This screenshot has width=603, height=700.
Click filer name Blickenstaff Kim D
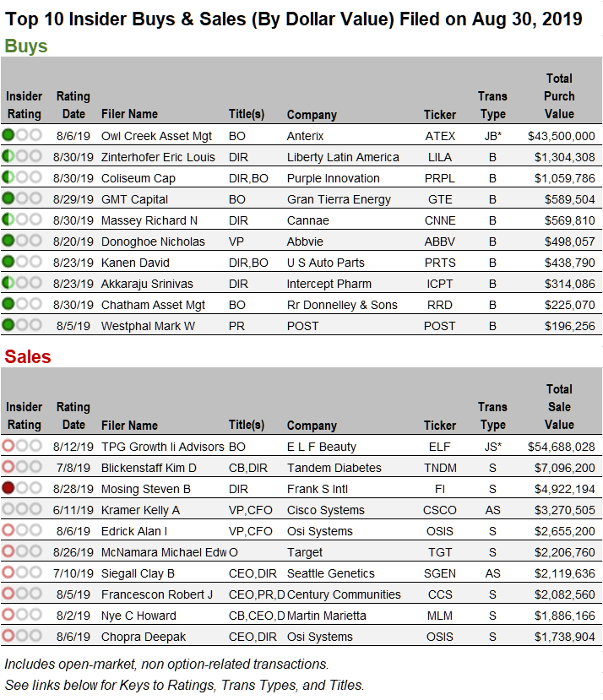click(149, 468)
